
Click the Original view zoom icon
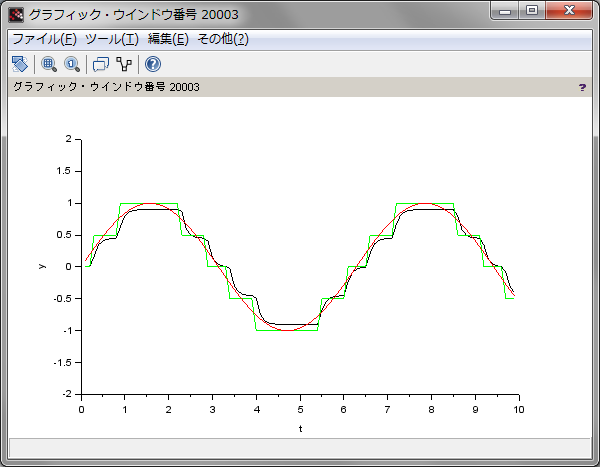(72, 64)
